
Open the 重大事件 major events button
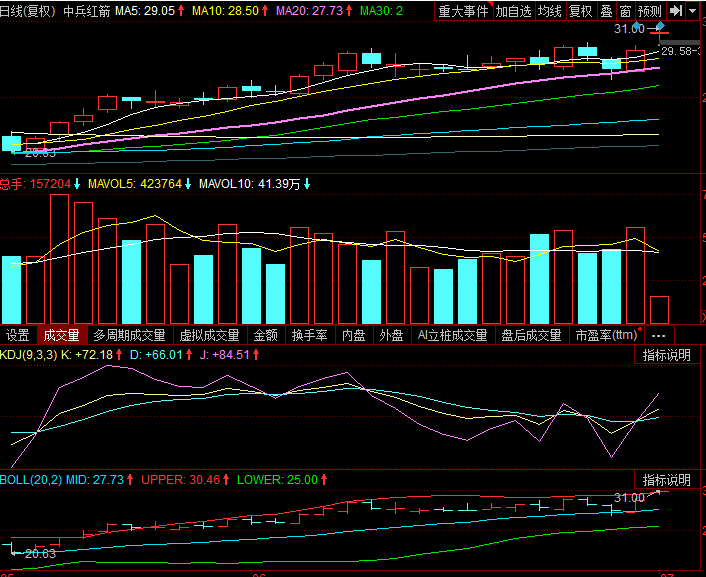point(464,11)
